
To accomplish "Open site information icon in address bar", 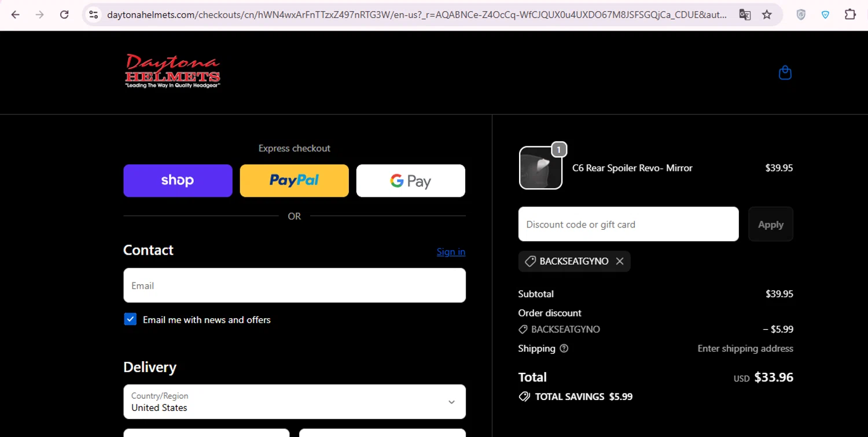I will (x=94, y=14).
